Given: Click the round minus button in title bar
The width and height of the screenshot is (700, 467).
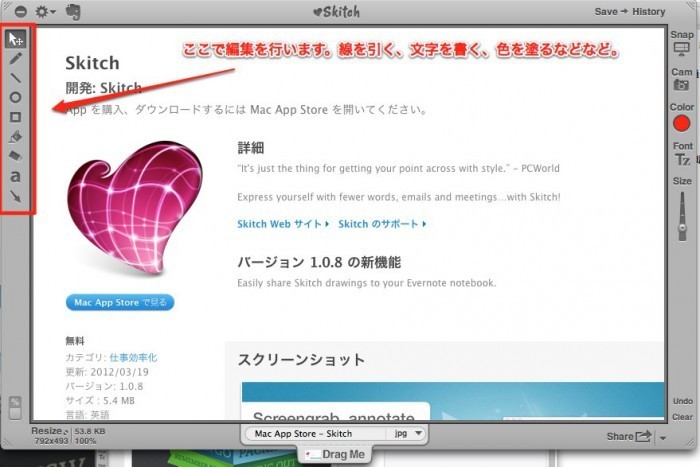Looking at the screenshot, I should 21,12.
